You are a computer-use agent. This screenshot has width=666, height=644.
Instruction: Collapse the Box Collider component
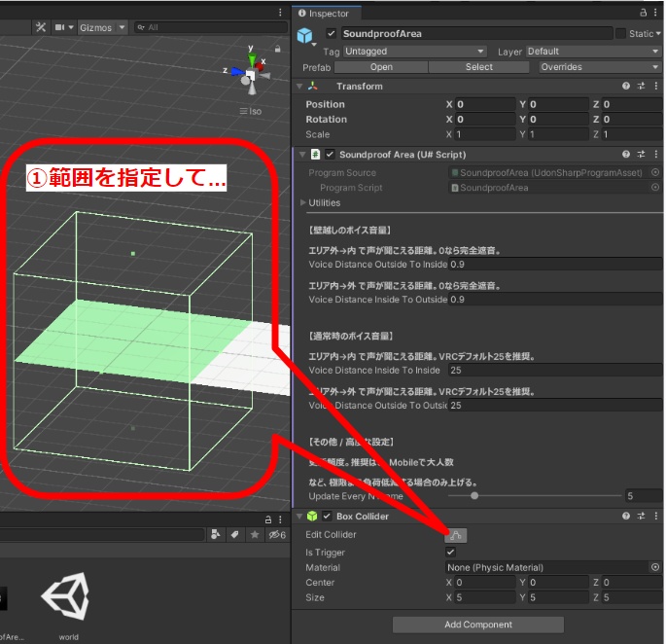299,517
